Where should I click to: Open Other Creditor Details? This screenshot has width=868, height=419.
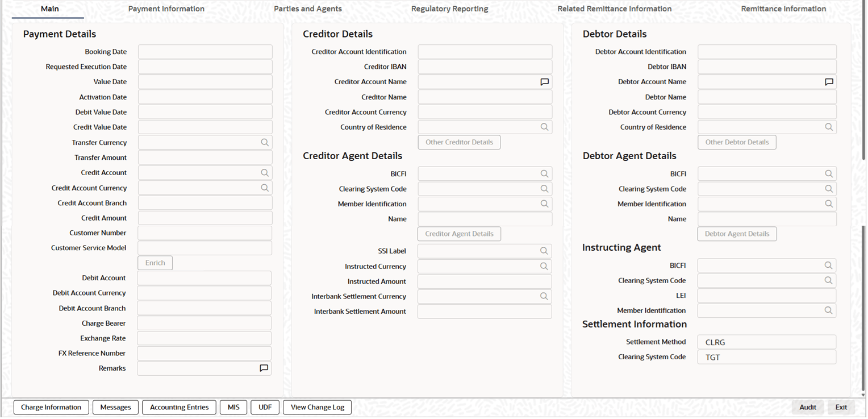[x=459, y=142]
